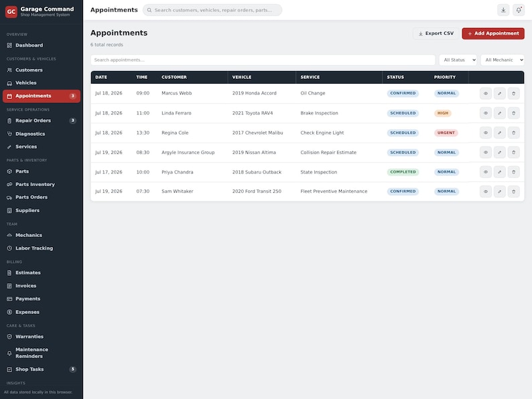Edit Linda Ferraro appointment
Image resolution: width=532 pixels, height=399 pixels.
(x=499, y=113)
